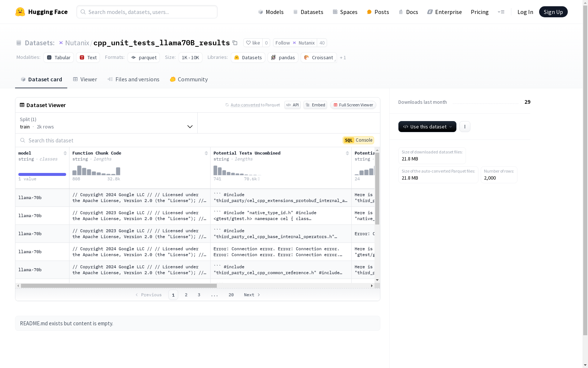Click the Hugging Face logo
The height and width of the screenshot is (368, 588).
[x=42, y=12]
